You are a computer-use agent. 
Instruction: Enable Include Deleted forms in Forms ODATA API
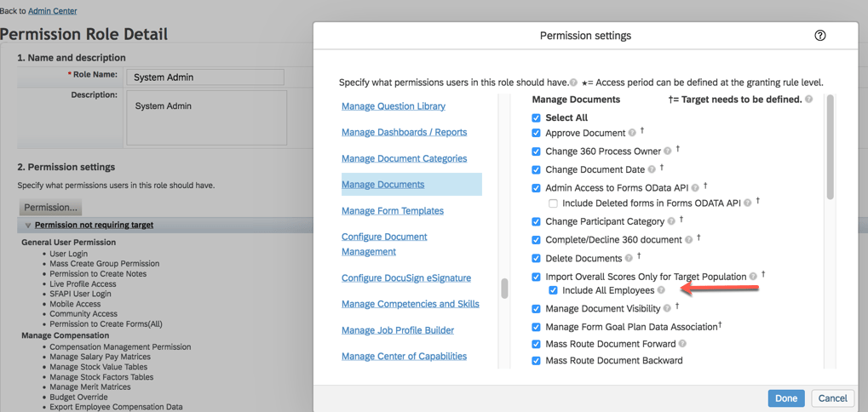tap(553, 203)
